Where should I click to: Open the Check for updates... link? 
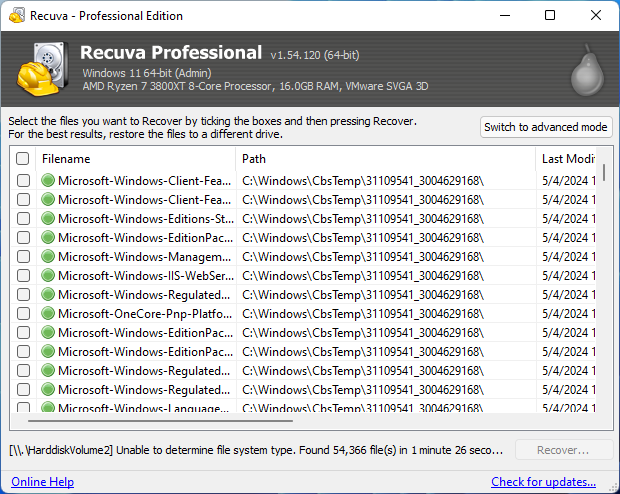coord(543,482)
